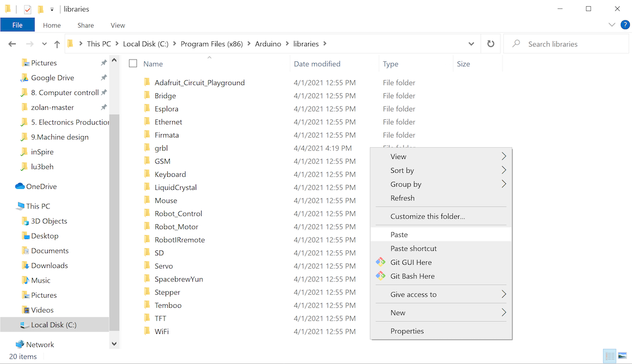
Task: Switch to details view layout icon
Action: point(610,356)
